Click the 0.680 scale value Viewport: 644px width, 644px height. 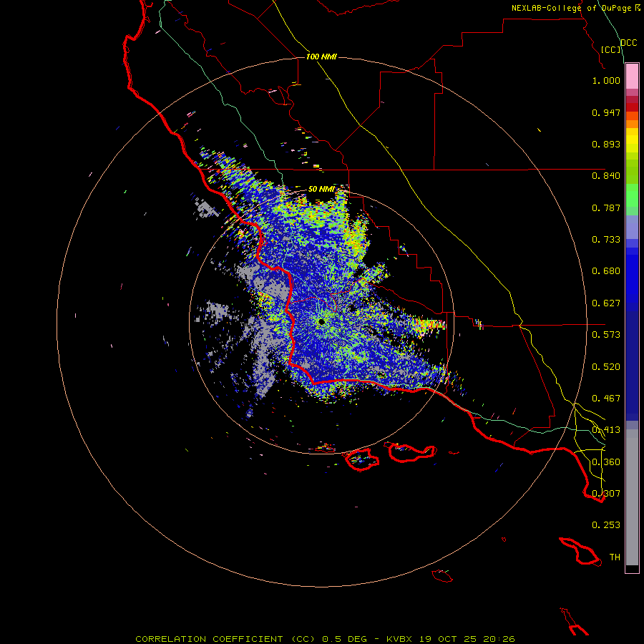(606, 271)
